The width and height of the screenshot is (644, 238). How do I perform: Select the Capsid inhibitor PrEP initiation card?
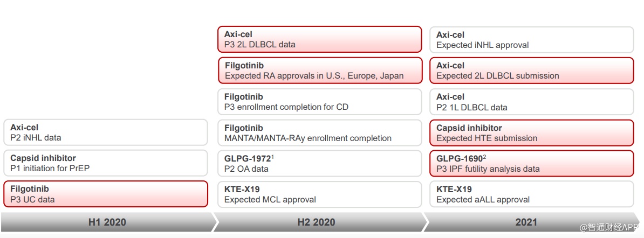pyautogui.click(x=105, y=163)
